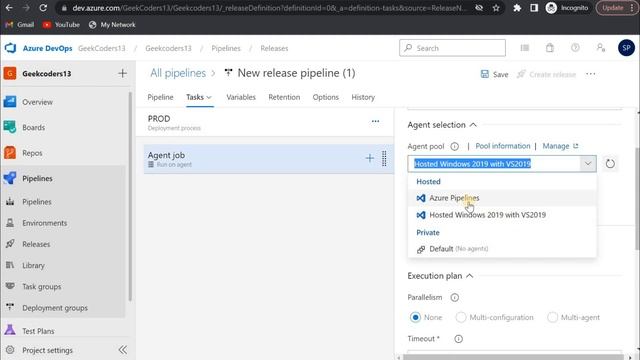The width and height of the screenshot is (640, 360).
Task: Click browser Update button
Action: [616, 8]
